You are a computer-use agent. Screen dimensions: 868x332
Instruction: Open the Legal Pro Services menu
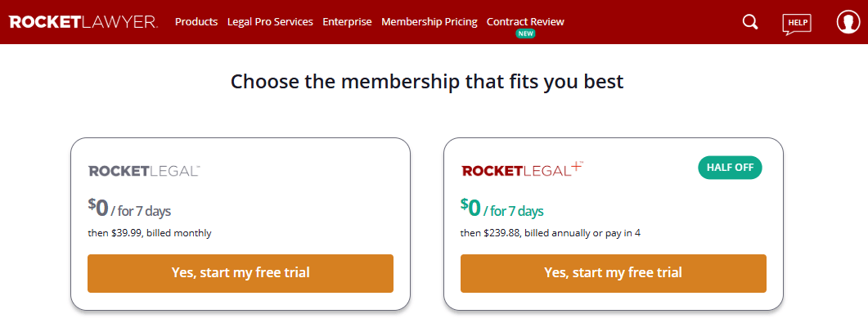click(270, 22)
